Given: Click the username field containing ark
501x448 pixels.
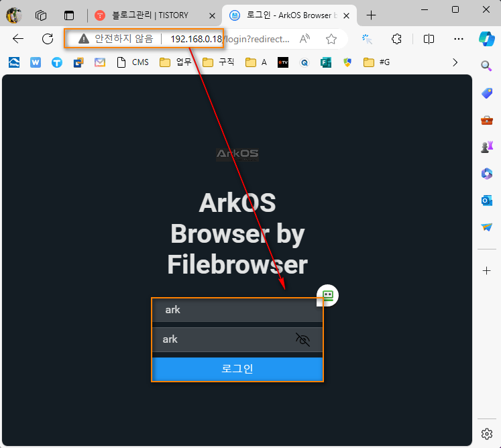Looking at the screenshot, I should tap(237, 310).
